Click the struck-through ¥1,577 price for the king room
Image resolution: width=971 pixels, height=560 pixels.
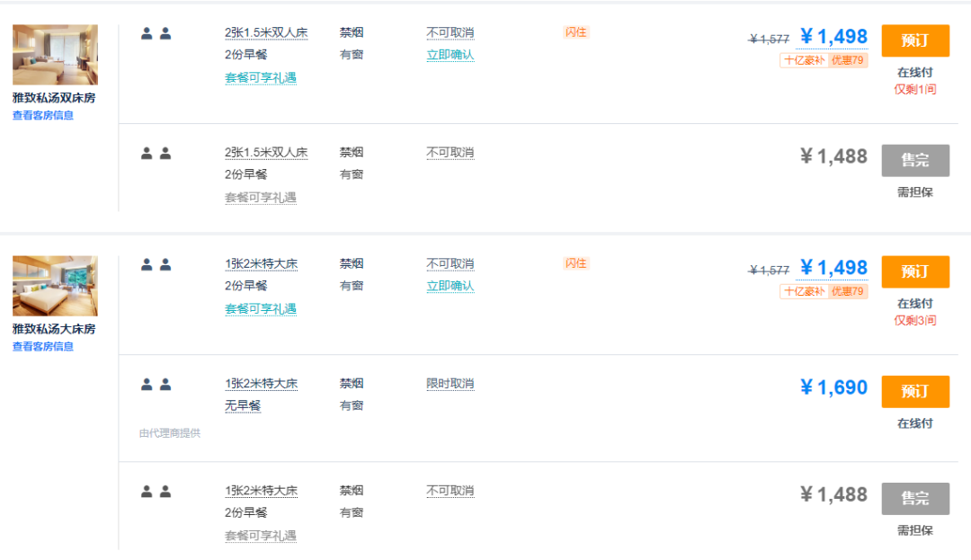(769, 271)
